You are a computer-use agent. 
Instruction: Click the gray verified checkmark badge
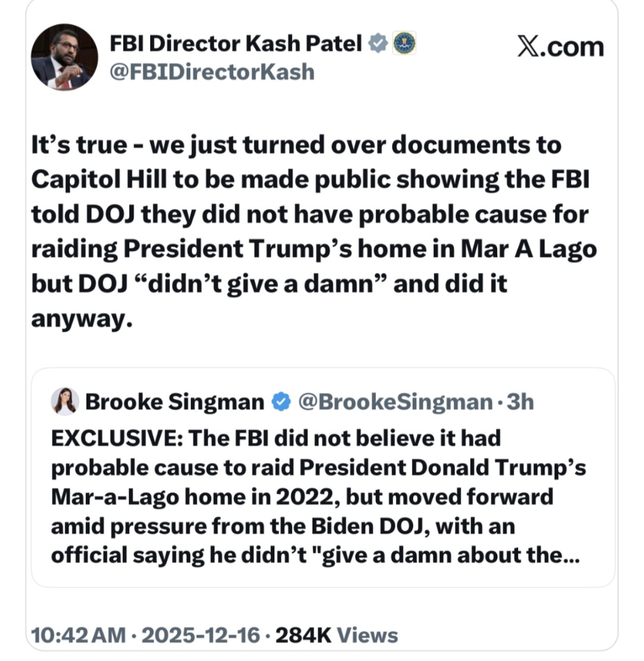pos(377,44)
